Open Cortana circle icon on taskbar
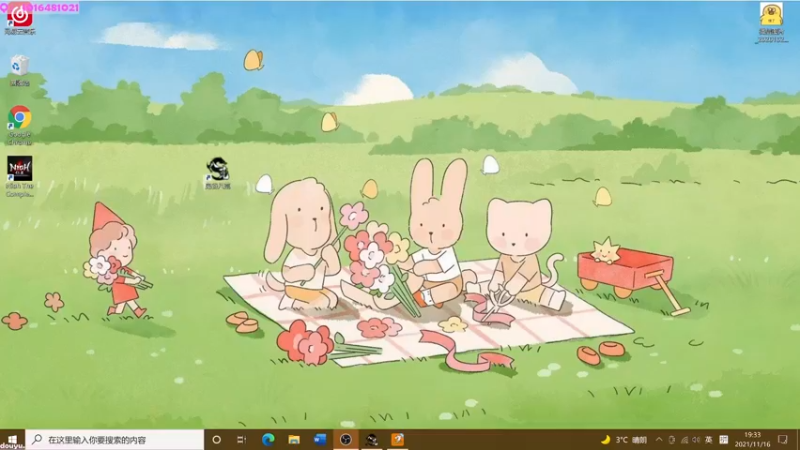Image resolution: width=800 pixels, height=450 pixels. coord(216,439)
